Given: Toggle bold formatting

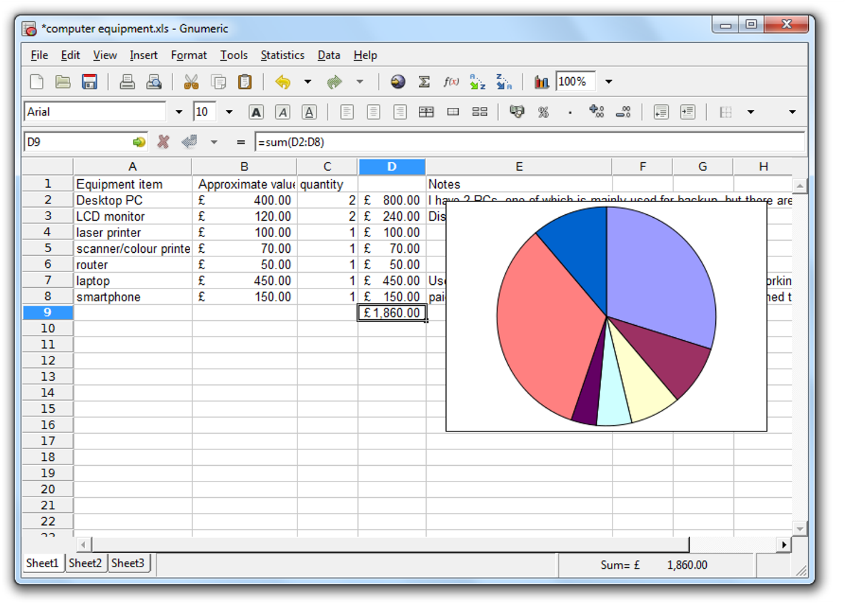Looking at the screenshot, I should pyautogui.click(x=256, y=112).
